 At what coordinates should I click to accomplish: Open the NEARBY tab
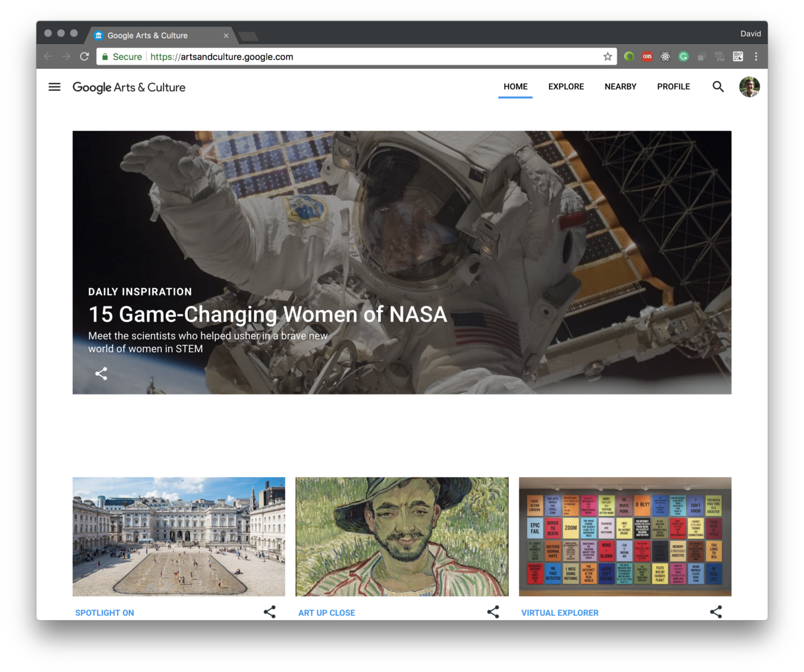621,86
